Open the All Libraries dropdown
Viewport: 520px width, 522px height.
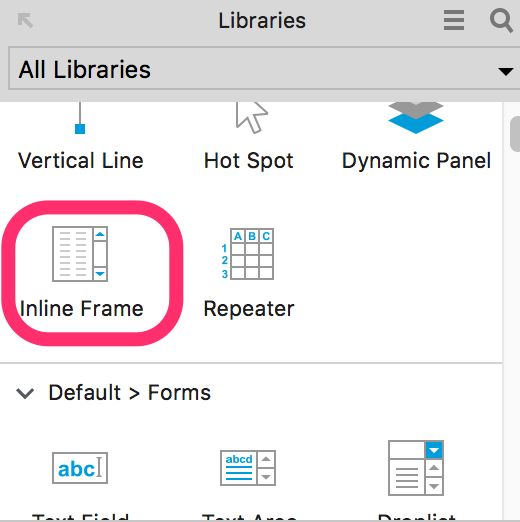[263, 69]
